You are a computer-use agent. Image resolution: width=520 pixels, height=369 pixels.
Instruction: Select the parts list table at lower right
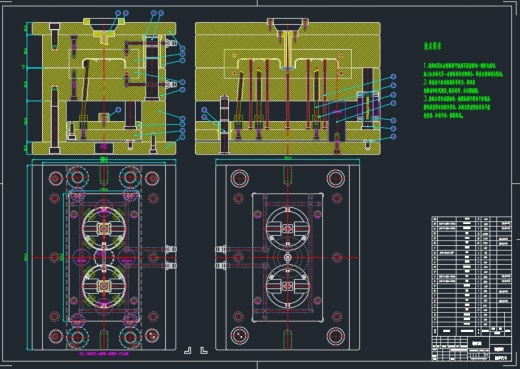tap(471, 276)
